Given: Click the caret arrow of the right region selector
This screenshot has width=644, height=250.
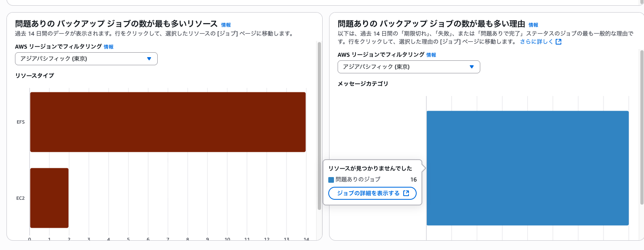Looking at the screenshot, I should pyautogui.click(x=472, y=67).
